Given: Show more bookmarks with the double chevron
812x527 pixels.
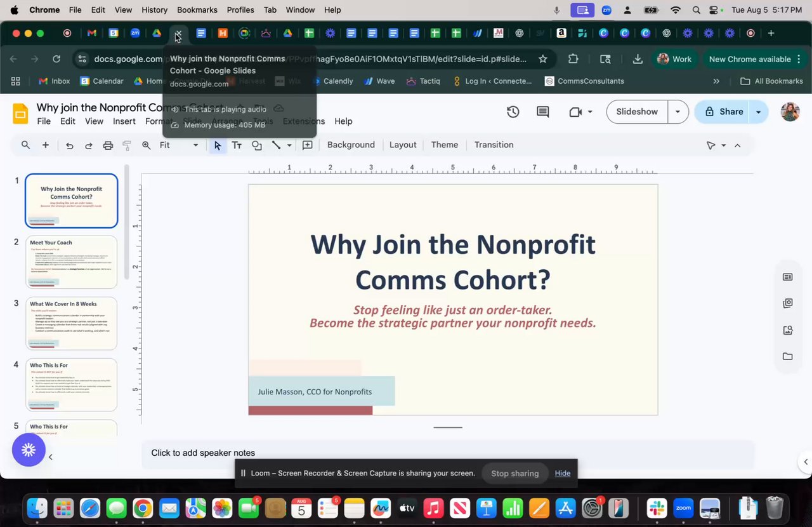Looking at the screenshot, I should 716,81.
